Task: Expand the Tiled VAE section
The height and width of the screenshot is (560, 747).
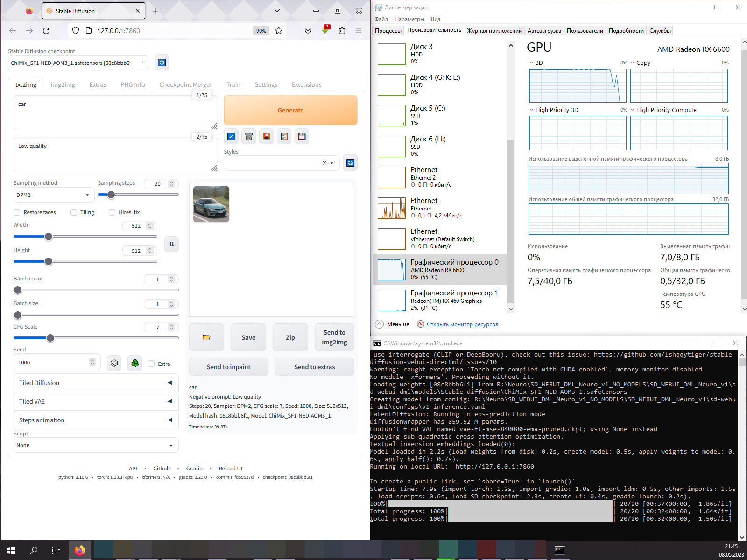Action: pyautogui.click(x=96, y=401)
